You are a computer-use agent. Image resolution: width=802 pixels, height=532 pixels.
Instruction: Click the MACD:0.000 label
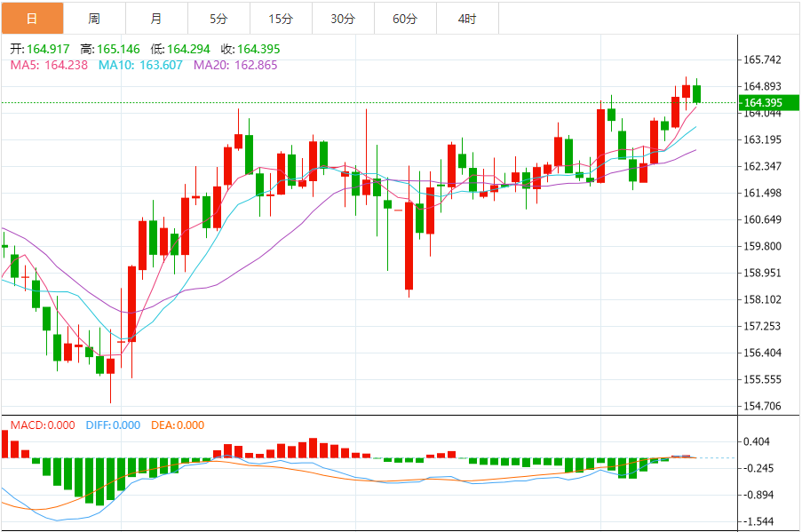pyautogui.click(x=43, y=425)
